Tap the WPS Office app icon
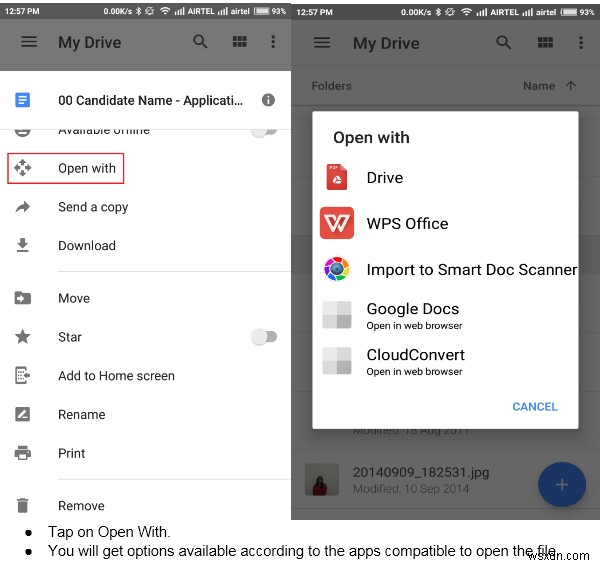Screen dimensions: 601x566 point(337,223)
